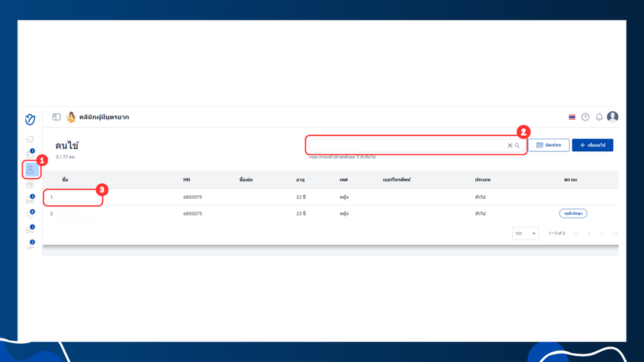
Task: Click the waiting status chip in row 2
Action: coord(573,214)
